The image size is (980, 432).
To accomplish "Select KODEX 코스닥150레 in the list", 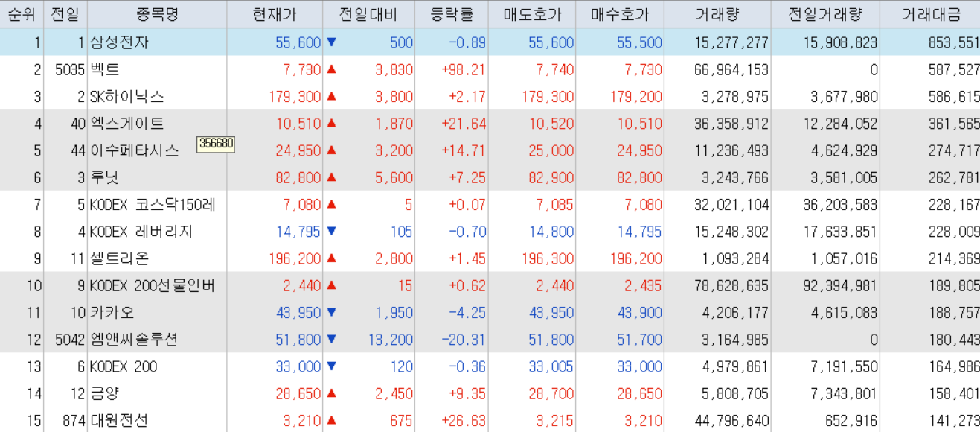I will [153, 205].
